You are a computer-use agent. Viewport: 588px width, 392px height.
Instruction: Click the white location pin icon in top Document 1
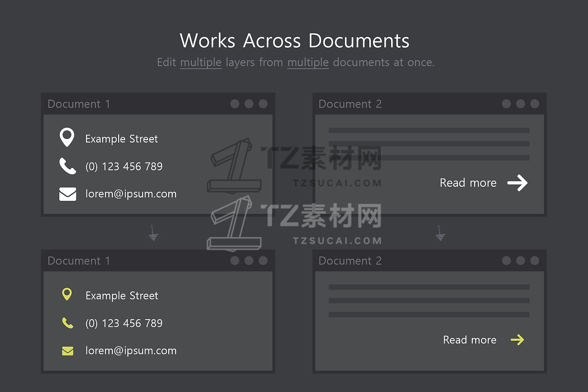point(67,138)
